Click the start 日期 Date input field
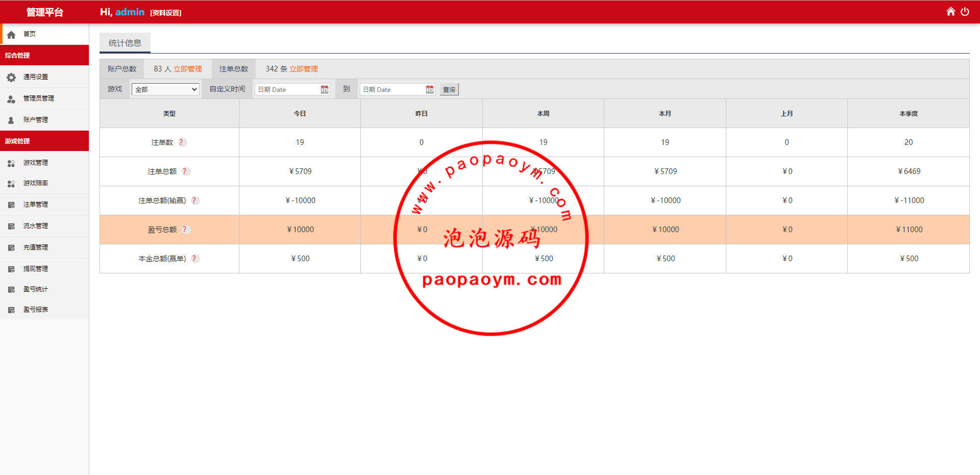Viewport: 980px width, 475px height. pos(292,89)
